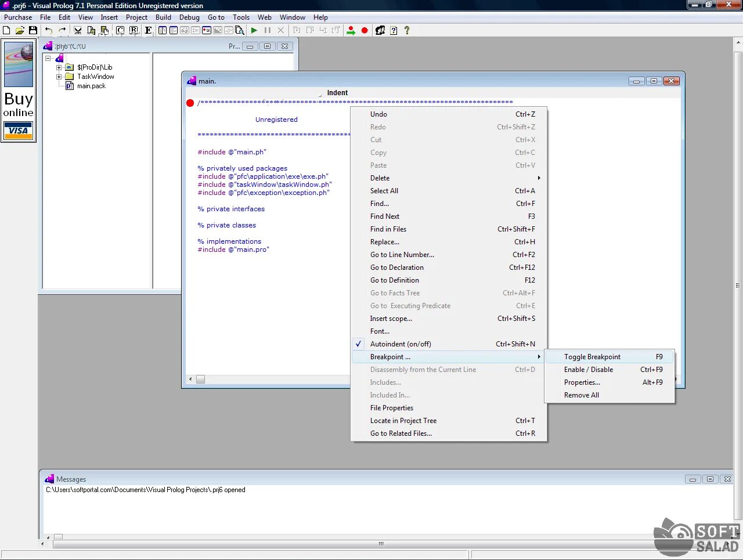The height and width of the screenshot is (560, 743).
Task: Choose Toggle Breakpoint from the submenu
Action: click(610, 357)
